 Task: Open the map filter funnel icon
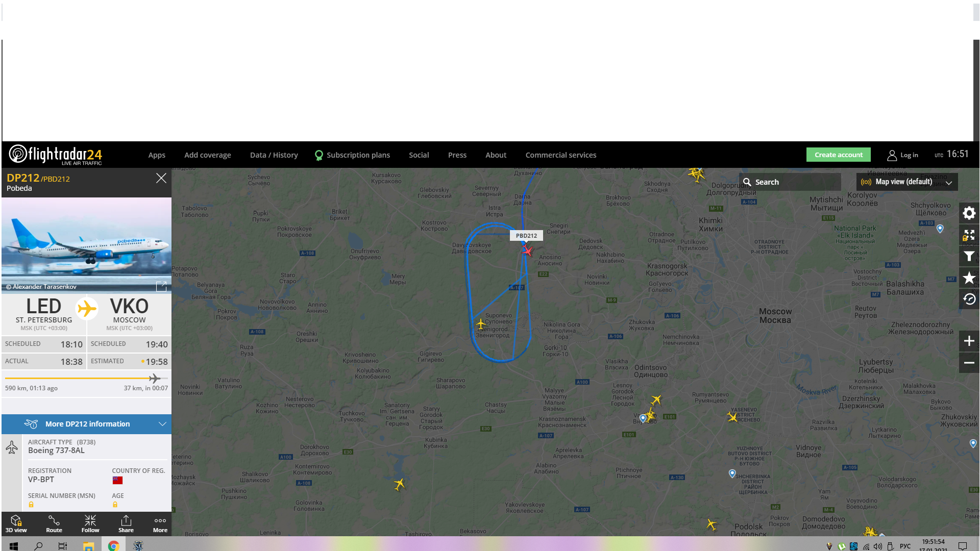point(969,257)
